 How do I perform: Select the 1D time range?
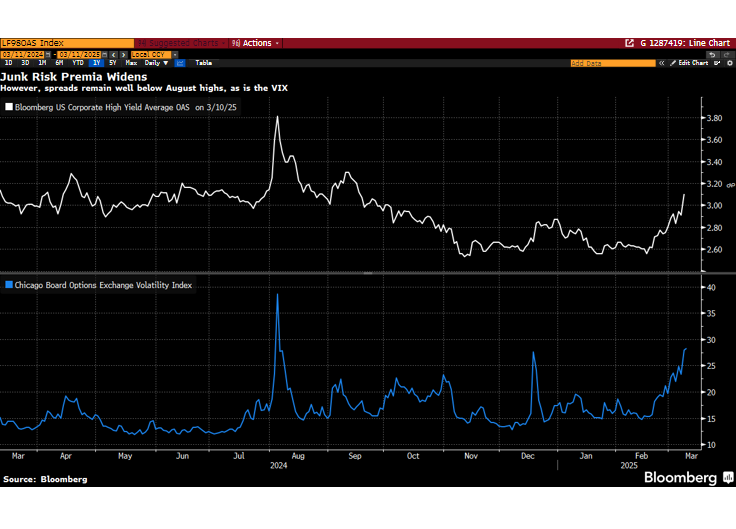click(8, 63)
